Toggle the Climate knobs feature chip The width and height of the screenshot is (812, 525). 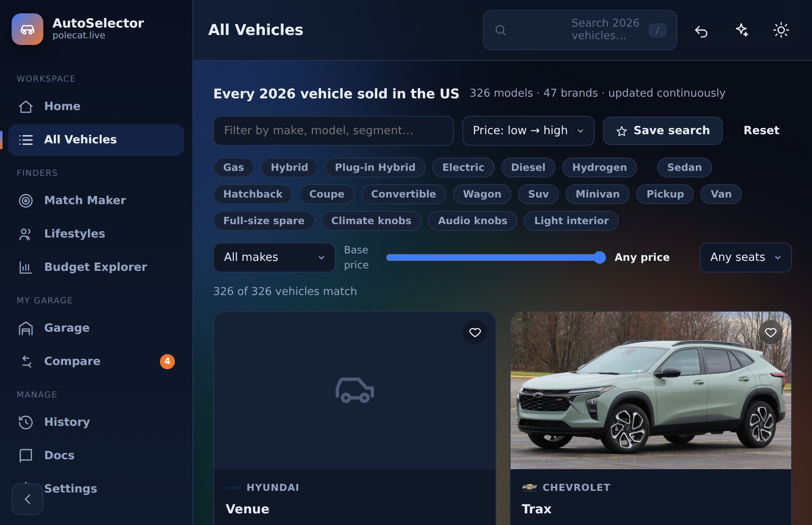(371, 221)
